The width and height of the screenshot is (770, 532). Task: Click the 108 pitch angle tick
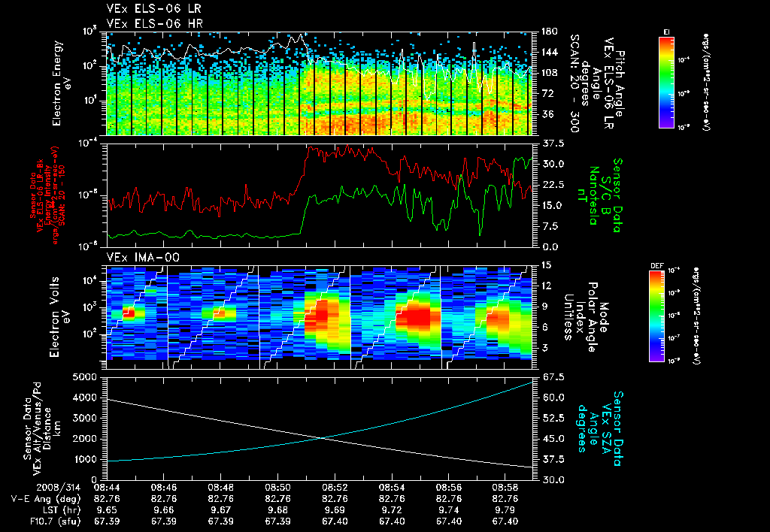pyautogui.click(x=548, y=73)
